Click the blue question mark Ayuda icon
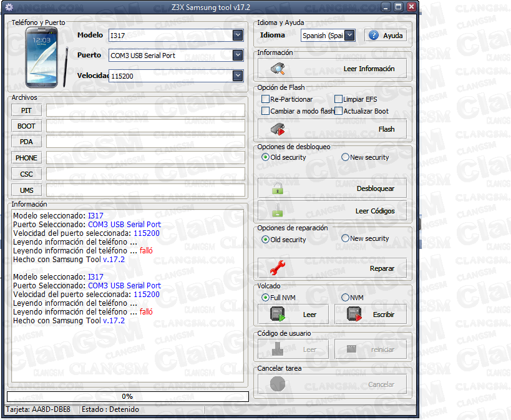 374,35
